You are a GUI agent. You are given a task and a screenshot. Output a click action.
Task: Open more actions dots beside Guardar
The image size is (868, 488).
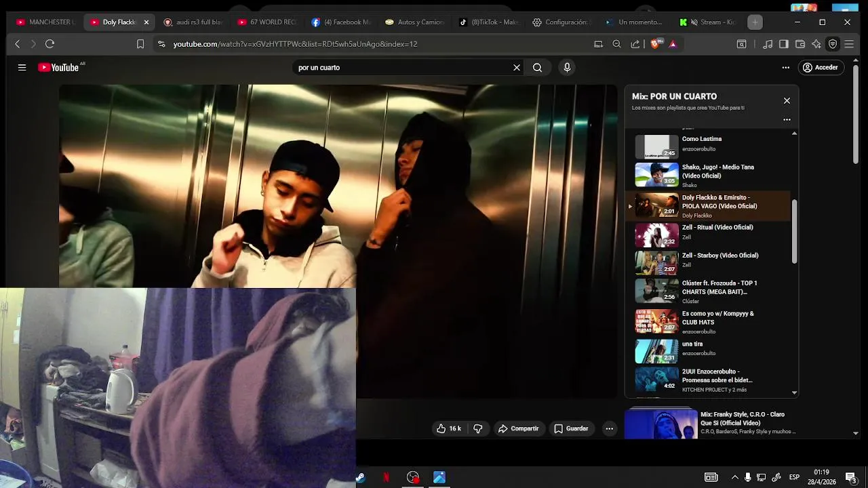point(609,428)
